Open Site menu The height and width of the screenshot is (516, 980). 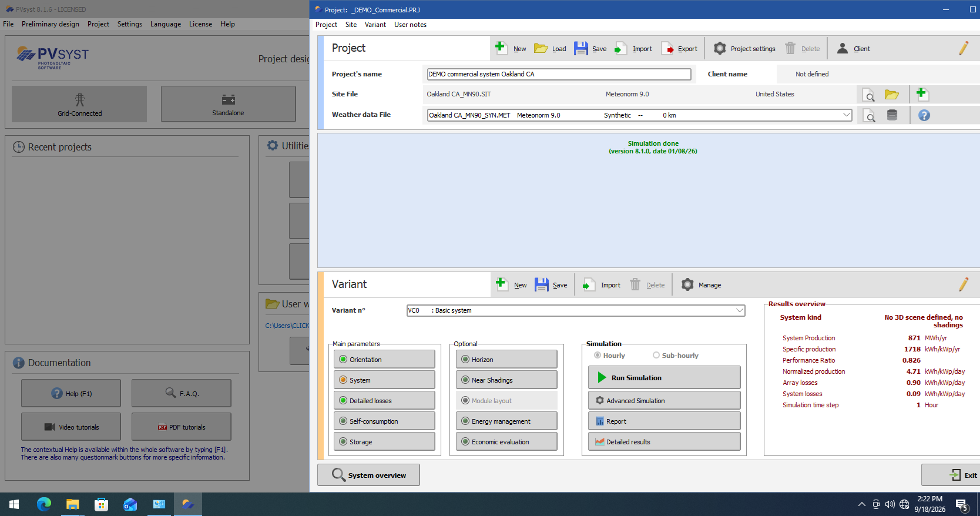point(351,25)
